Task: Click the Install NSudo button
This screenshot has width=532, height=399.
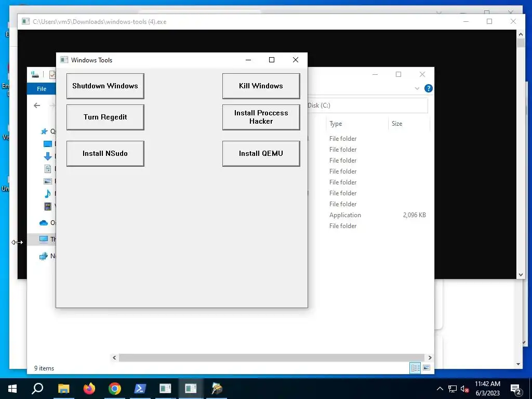Action: pyautogui.click(x=105, y=153)
